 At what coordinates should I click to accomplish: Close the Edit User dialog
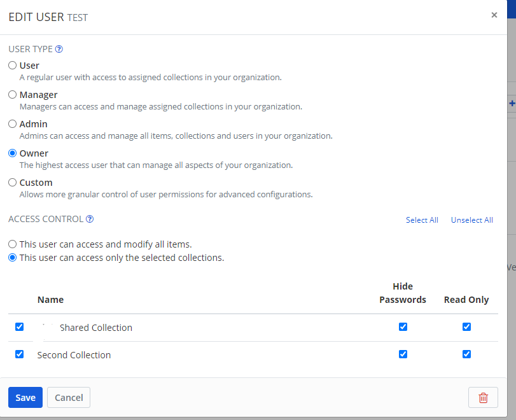point(494,15)
